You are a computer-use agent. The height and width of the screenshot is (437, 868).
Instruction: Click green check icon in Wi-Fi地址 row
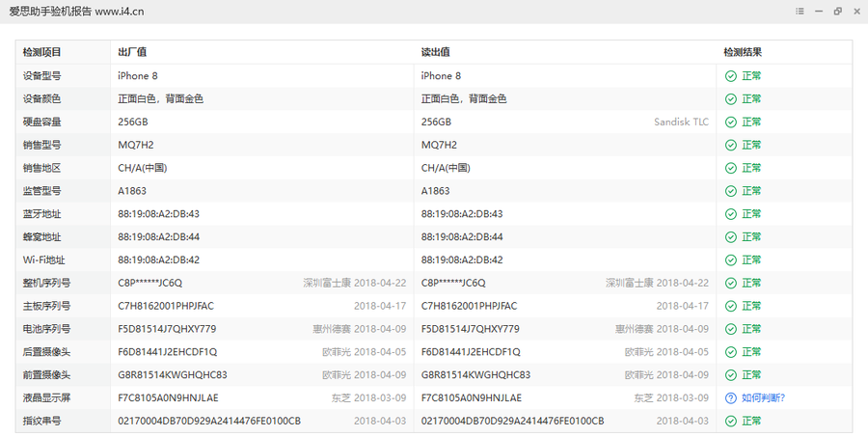[731, 259]
